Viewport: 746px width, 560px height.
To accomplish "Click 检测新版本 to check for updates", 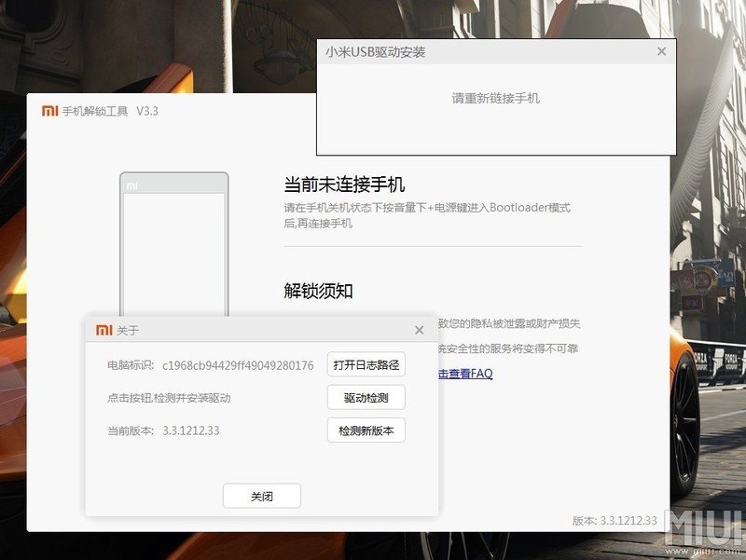I will tap(366, 430).
